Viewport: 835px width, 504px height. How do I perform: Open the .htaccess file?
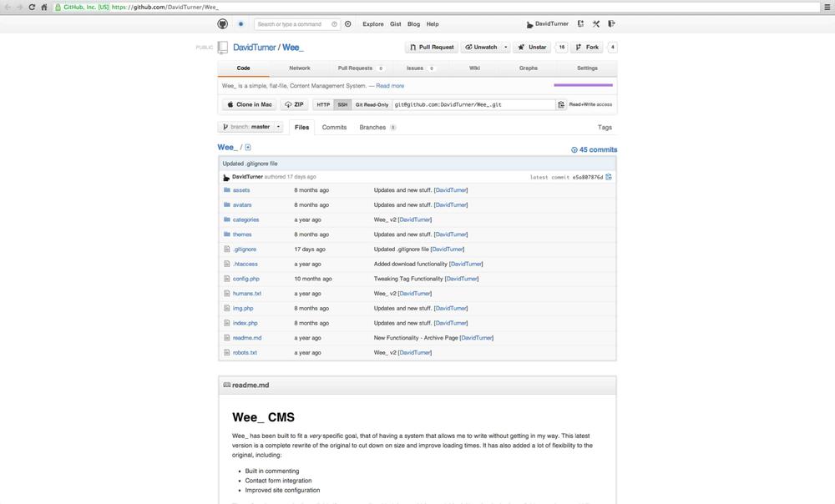click(245, 264)
